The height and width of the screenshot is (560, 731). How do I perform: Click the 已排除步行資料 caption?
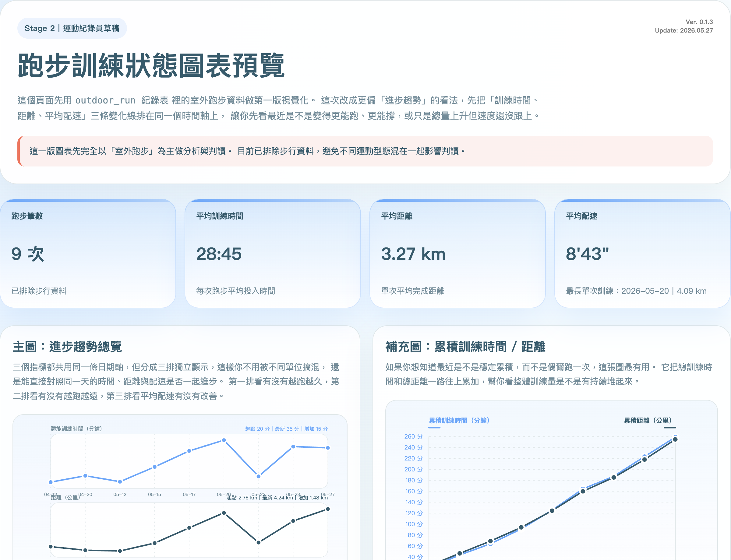pos(39,291)
